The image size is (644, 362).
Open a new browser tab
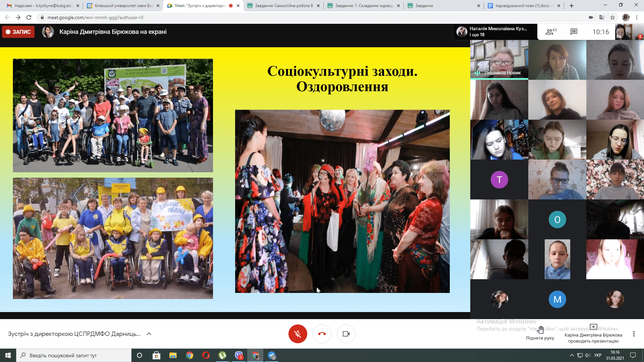(x=572, y=6)
